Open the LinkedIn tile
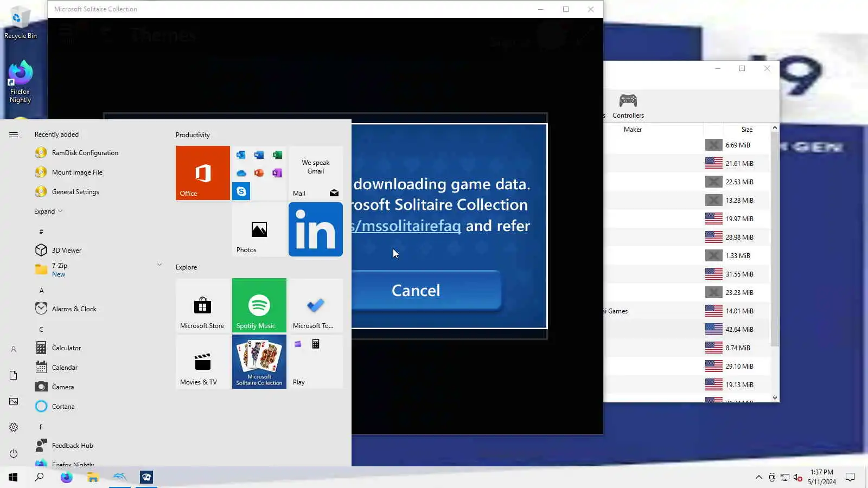 (316, 229)
